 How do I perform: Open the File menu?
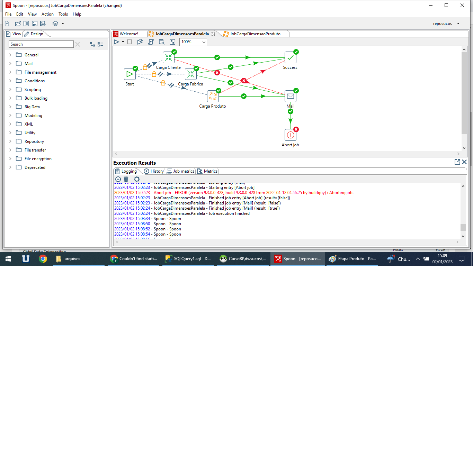tap(8, 14)
